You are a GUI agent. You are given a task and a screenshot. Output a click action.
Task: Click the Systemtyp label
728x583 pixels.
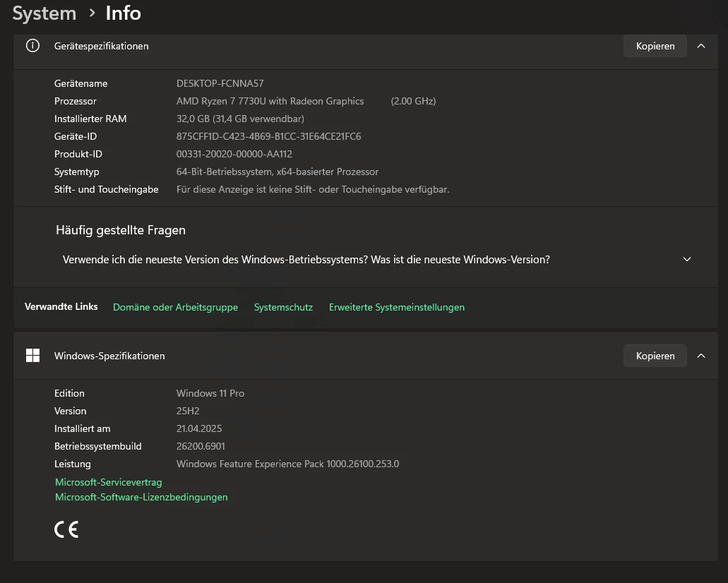click(76, 172)
